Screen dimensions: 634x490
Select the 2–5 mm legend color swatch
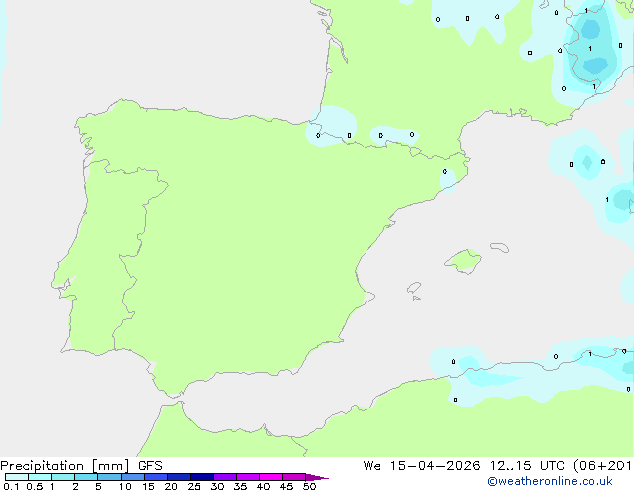click(86, 477)
